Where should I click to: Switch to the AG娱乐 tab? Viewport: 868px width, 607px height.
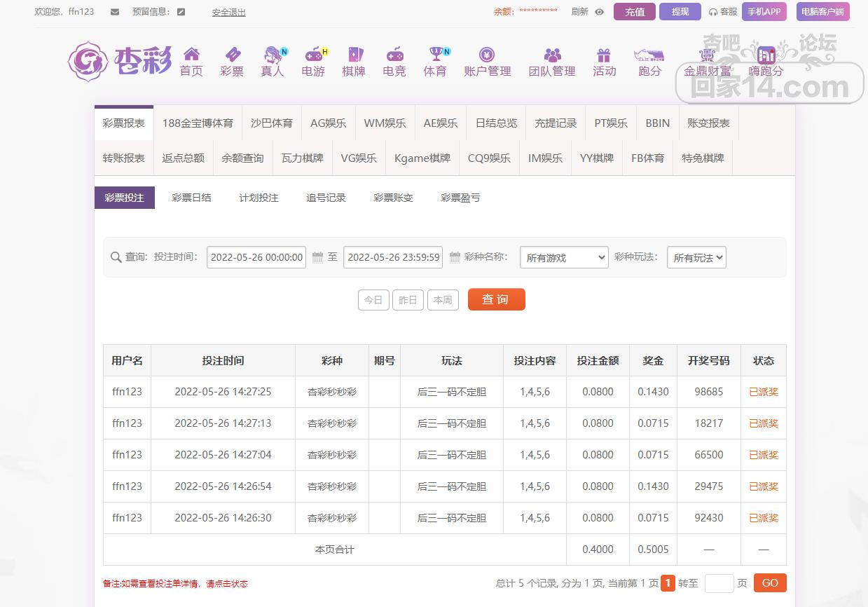coord(329,123)
